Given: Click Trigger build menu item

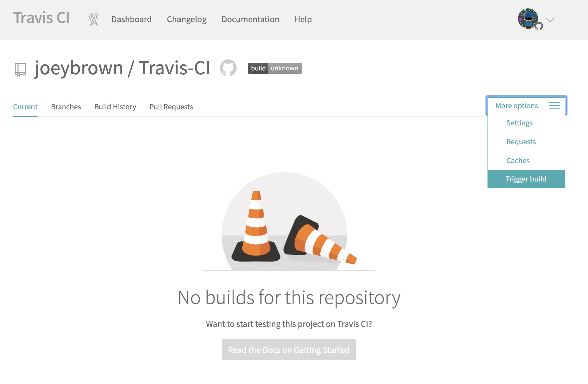Looking at the screenshot, I should pos(526,179).
